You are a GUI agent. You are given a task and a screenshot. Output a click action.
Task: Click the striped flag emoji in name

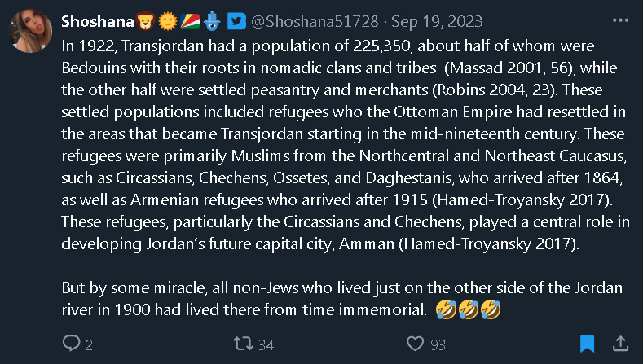[189, 20]
